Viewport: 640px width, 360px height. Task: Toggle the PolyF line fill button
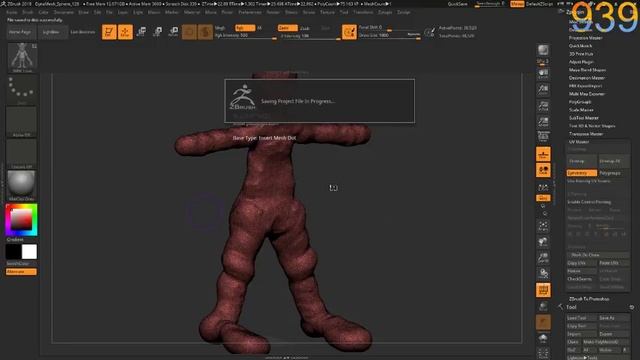543,290
